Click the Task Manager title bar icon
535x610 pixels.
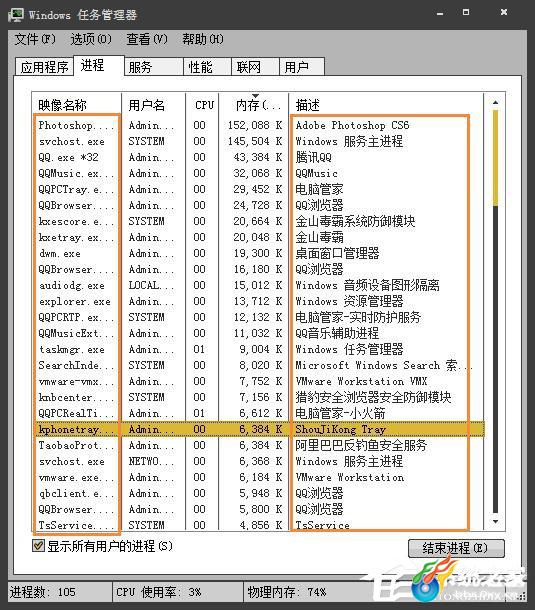click(x=16, y=15)
